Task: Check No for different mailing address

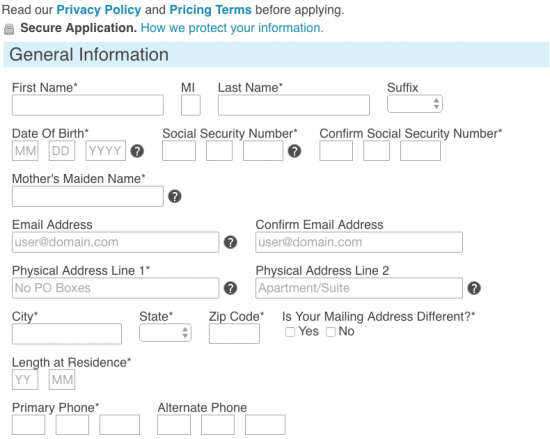Action: click(331, 332)
